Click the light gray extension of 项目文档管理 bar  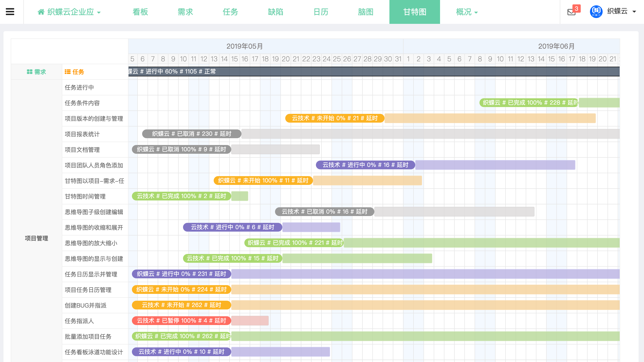(276, 149)
